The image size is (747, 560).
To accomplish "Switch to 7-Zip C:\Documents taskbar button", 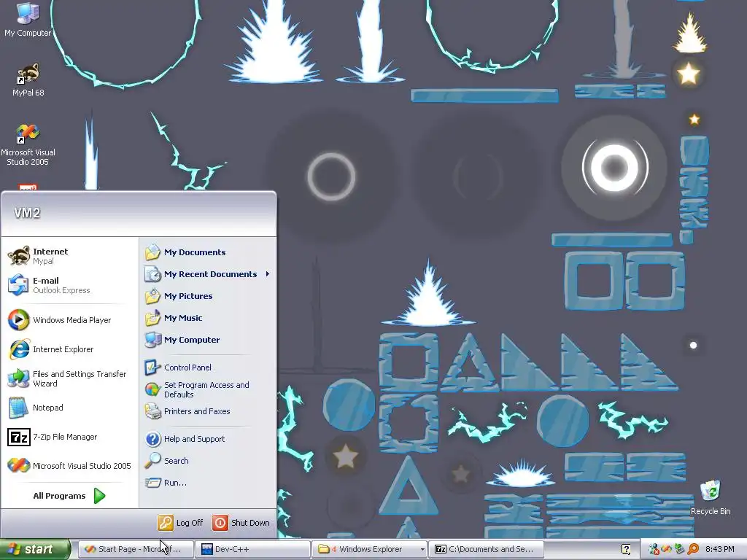I will [487, 549].
